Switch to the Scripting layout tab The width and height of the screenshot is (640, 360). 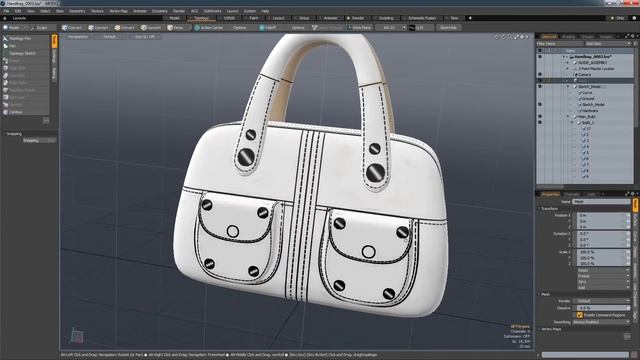(386, 18)
